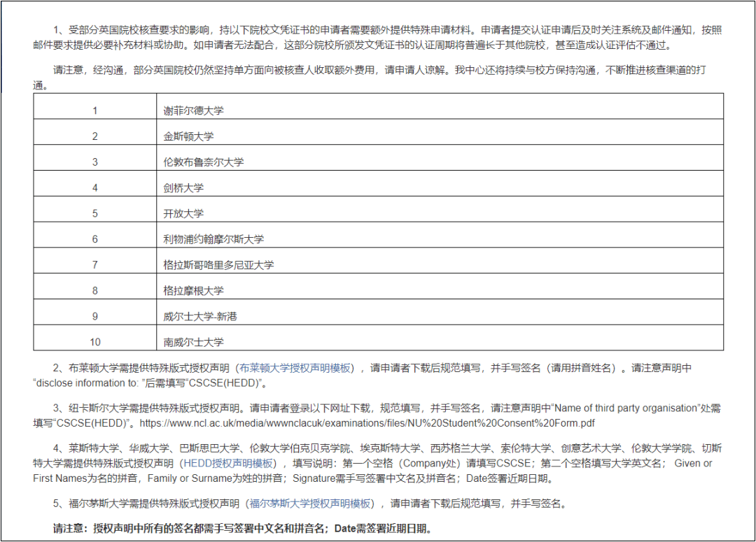Open the 布莱顿大学授权声明模板 link
Image resolution: width=756 pixels, height=542 pixels.
(295, 368)
